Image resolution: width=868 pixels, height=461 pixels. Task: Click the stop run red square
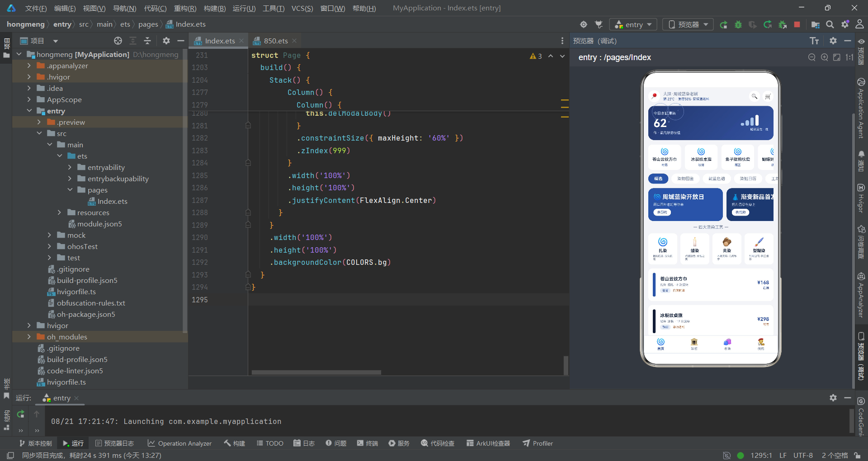click(797, 25)
